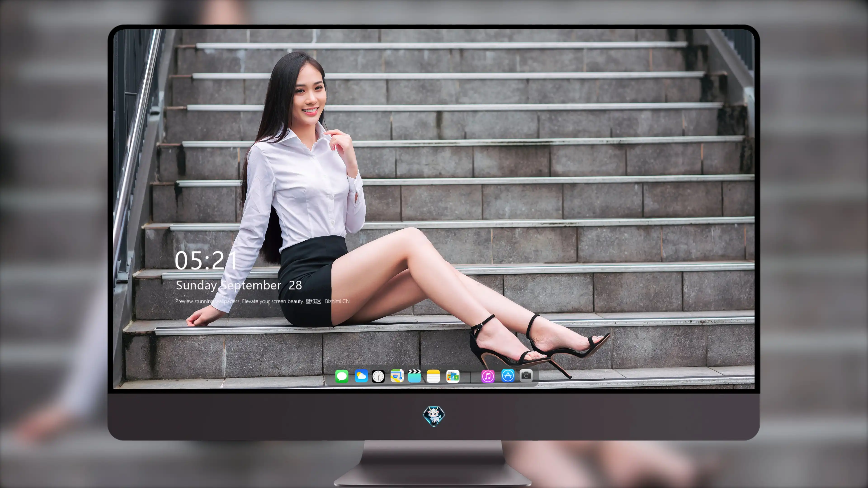The height and width of the screenshot is (488, 868).
Task: Open the Videos clapperboard app
Action: click(415, 376)
